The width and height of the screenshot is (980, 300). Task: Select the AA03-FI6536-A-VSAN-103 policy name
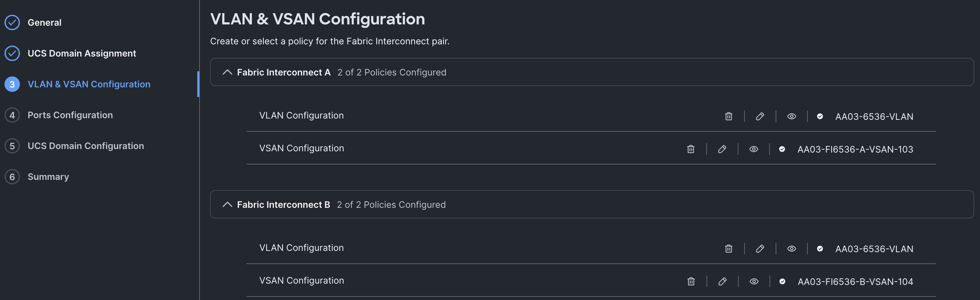(x=855, y=149)
